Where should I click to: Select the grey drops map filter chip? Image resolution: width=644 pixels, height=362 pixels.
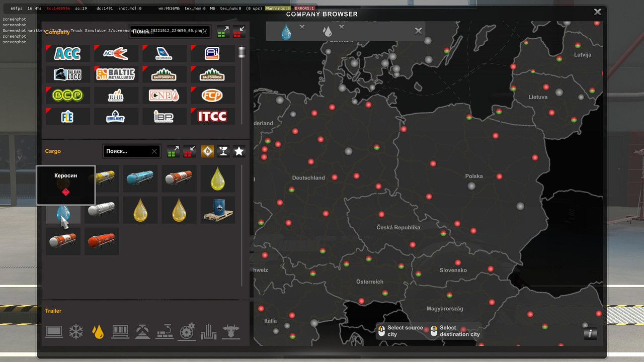coord(328,32)
